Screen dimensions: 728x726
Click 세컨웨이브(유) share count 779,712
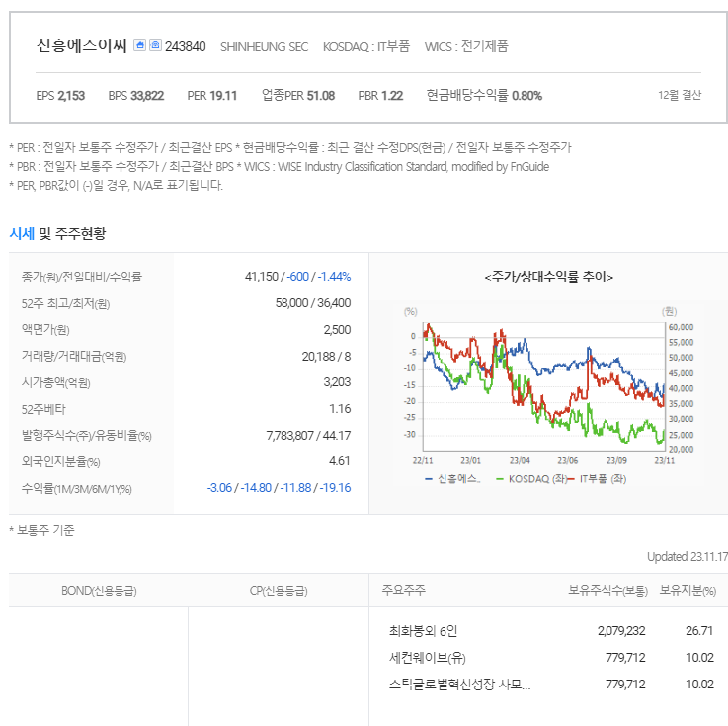625,658
